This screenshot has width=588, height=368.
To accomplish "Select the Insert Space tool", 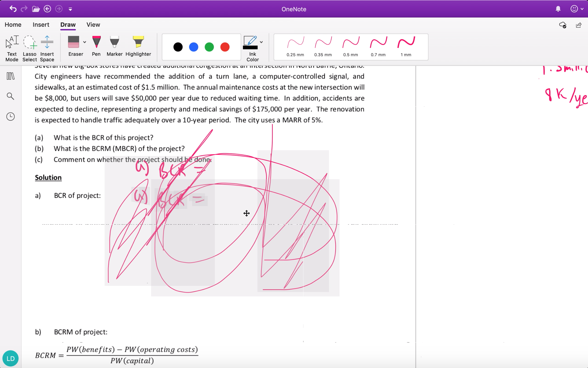I will [47, 49].
